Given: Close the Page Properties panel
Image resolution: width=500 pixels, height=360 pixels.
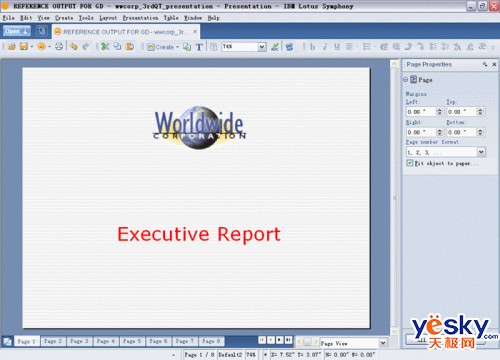Looking at the screenshot, I should pyautogui.click(x=494, y=64).
